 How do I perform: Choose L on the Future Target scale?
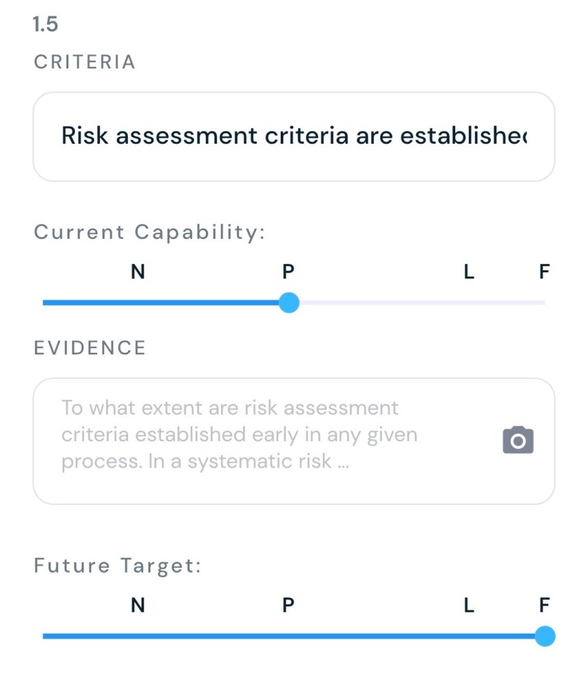tap(469, 606)
